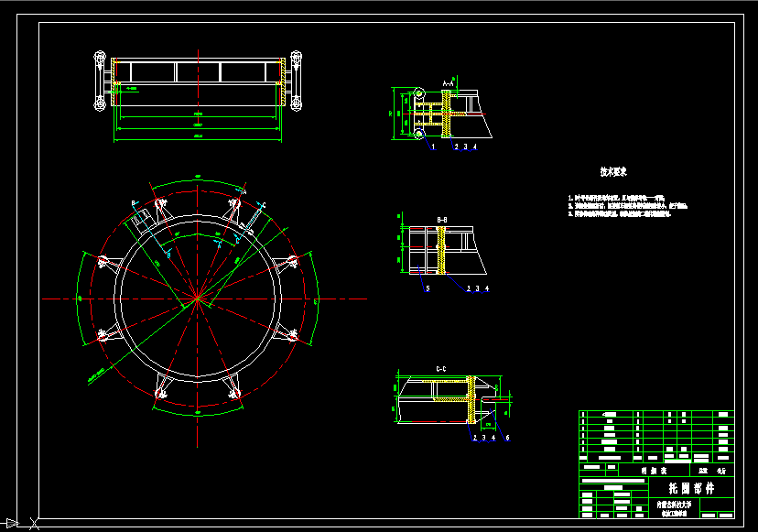Image resolution: width=758 pixels, height=532 pixels.
Task: Click the C-C section view label
Action: [441, 369]
